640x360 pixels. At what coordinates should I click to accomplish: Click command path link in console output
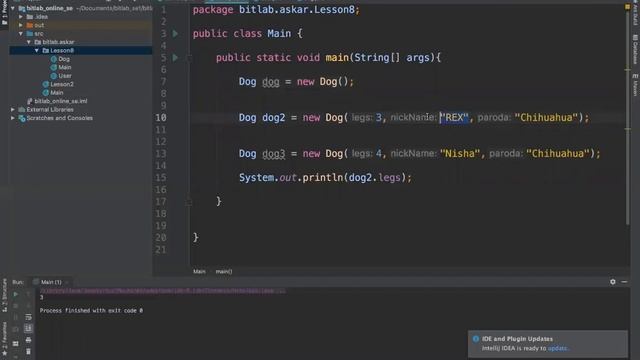[x=162, y=291]
